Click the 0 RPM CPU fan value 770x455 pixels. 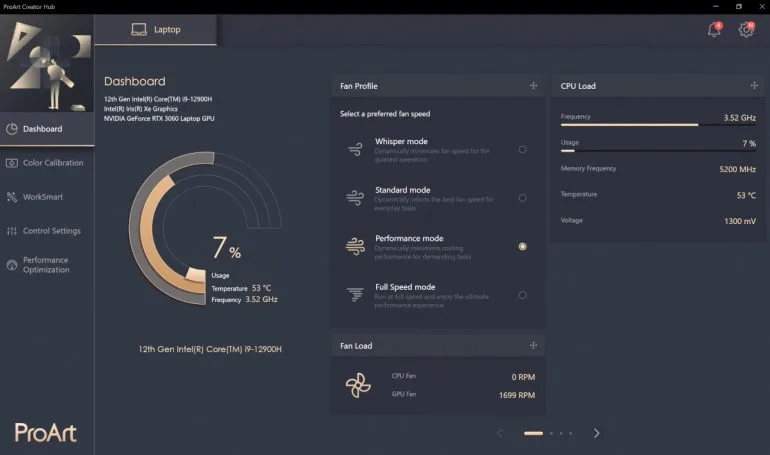click(523, 377)
